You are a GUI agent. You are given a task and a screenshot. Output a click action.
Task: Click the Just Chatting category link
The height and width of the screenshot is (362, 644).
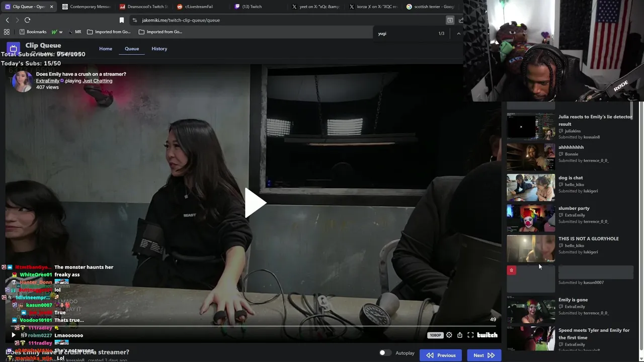pos(98,80)
